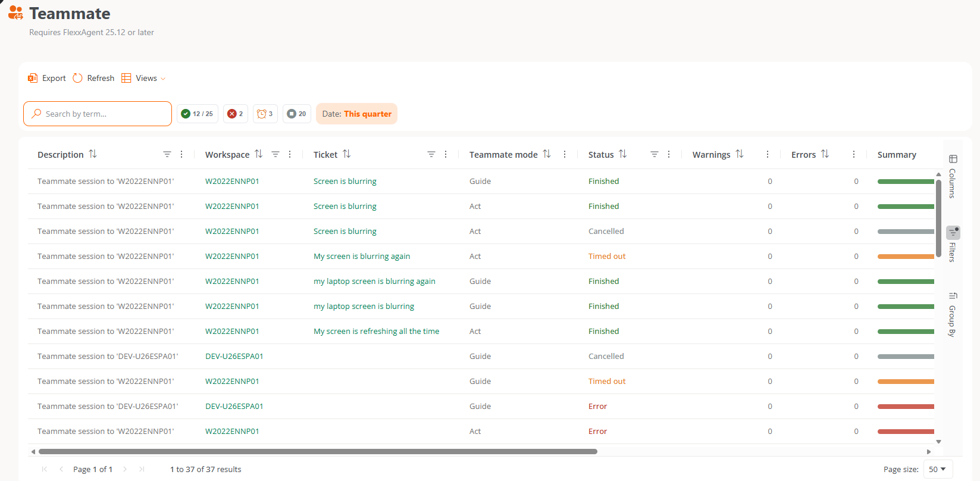
Task: Open the Filters side panel tab
Action: (953, 244)
